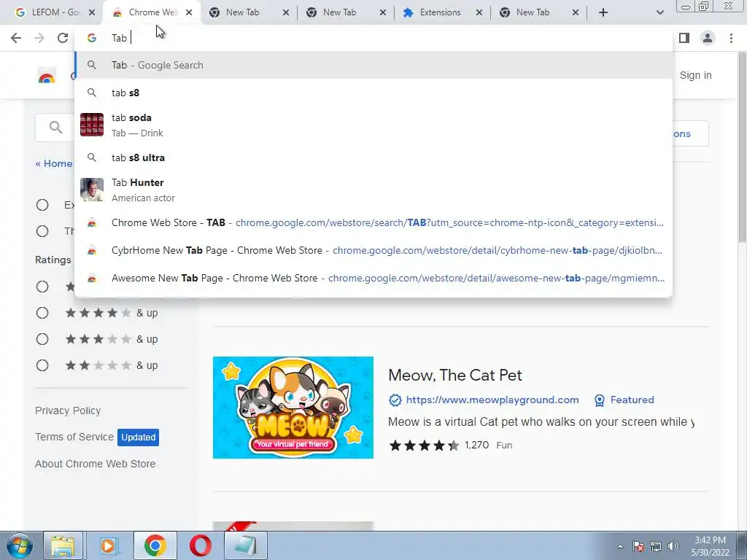This screenshot has height=560, width=747.
Task: Click the taskbar clock showing 3:42 PM
Action: tap(711, 546)
